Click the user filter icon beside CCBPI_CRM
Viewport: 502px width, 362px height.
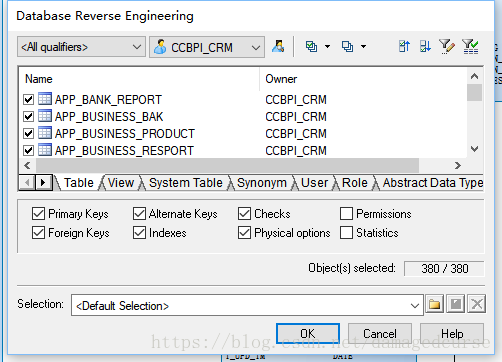tap(278, 46)
